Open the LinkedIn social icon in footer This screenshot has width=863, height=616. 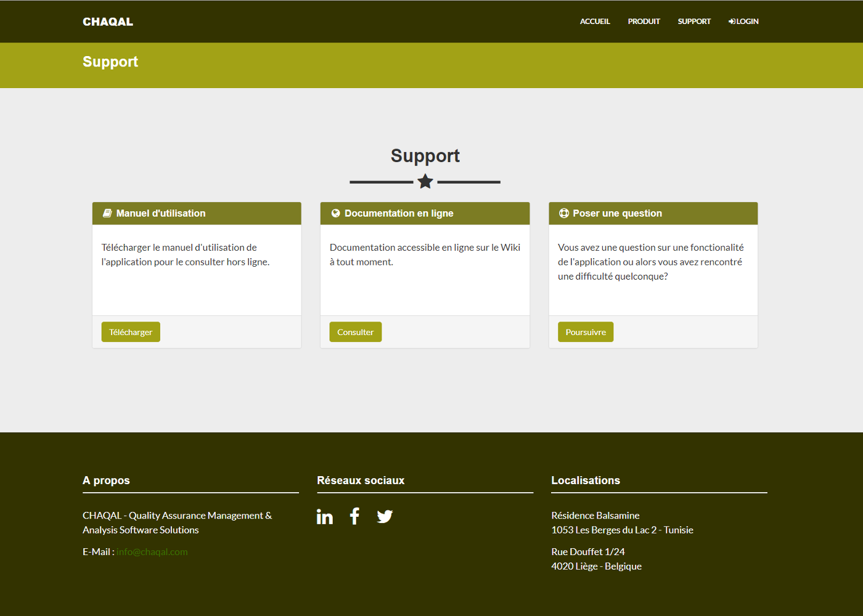point(324,516)
